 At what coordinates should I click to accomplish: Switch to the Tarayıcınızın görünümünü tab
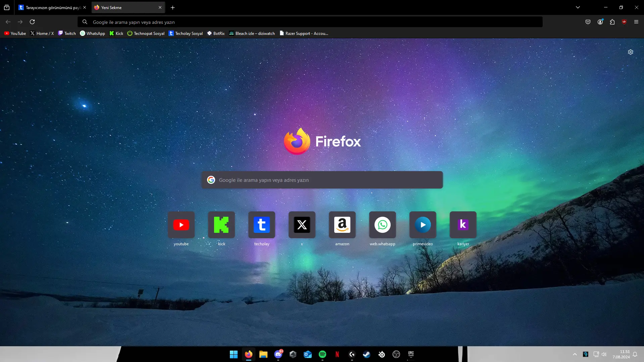click(50, 7)
